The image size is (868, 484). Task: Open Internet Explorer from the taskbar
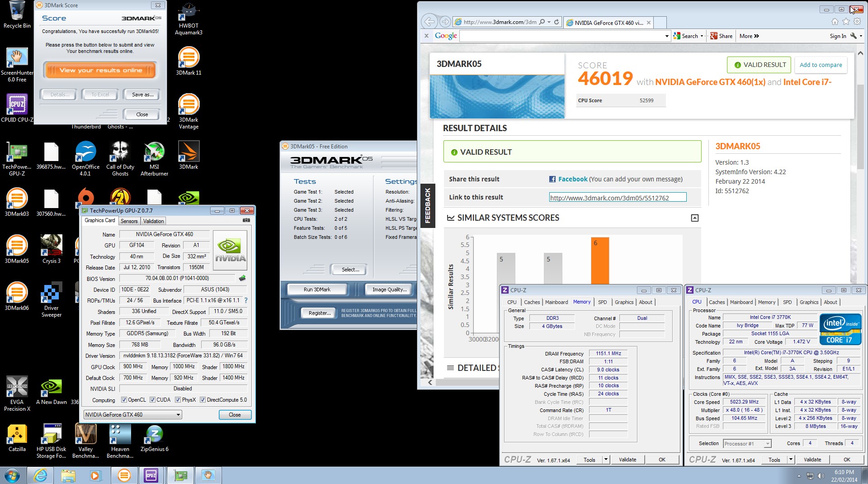(x=41, y=475)
